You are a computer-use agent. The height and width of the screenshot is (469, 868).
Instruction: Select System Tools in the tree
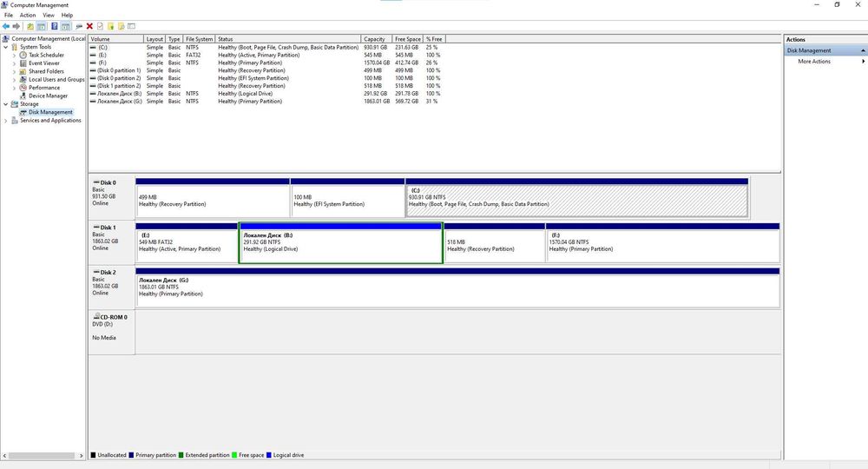pos(36,47)
